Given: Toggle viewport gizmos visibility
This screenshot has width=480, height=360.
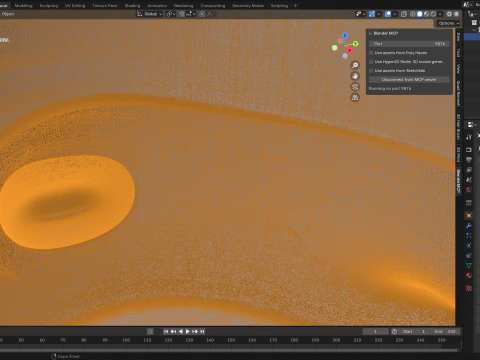Looking at the screenshot, I should tap(372, 14).
